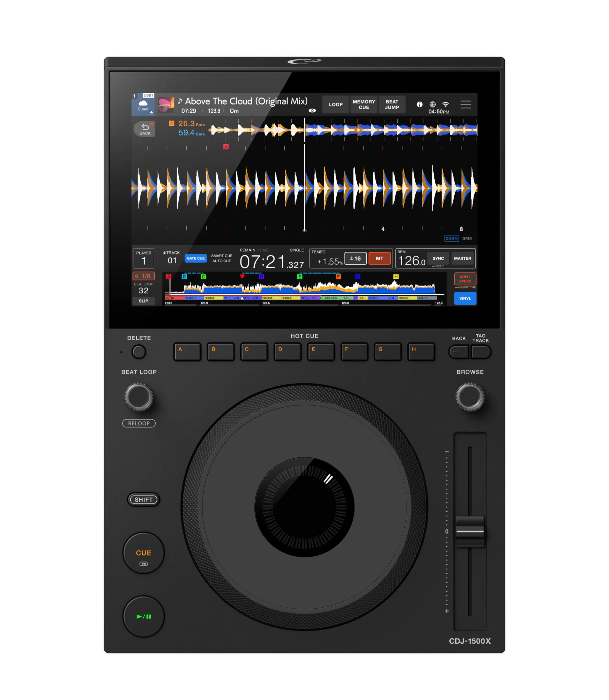
Task: Click the tempo fader handle
Action: pos(470,531)
